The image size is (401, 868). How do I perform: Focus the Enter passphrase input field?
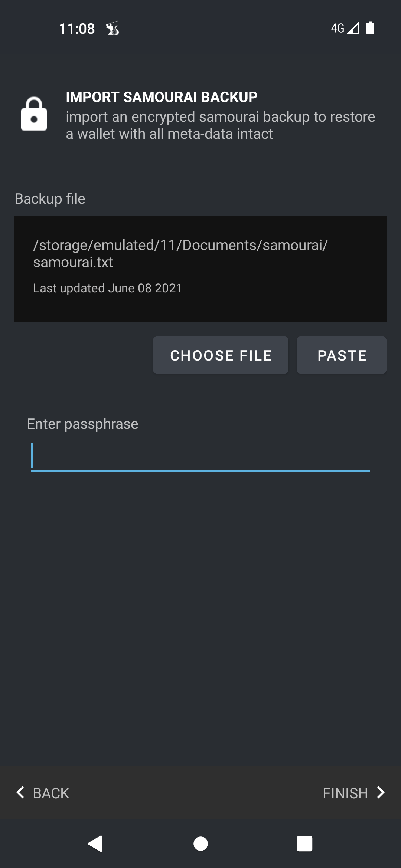click(x=200, y=457)
